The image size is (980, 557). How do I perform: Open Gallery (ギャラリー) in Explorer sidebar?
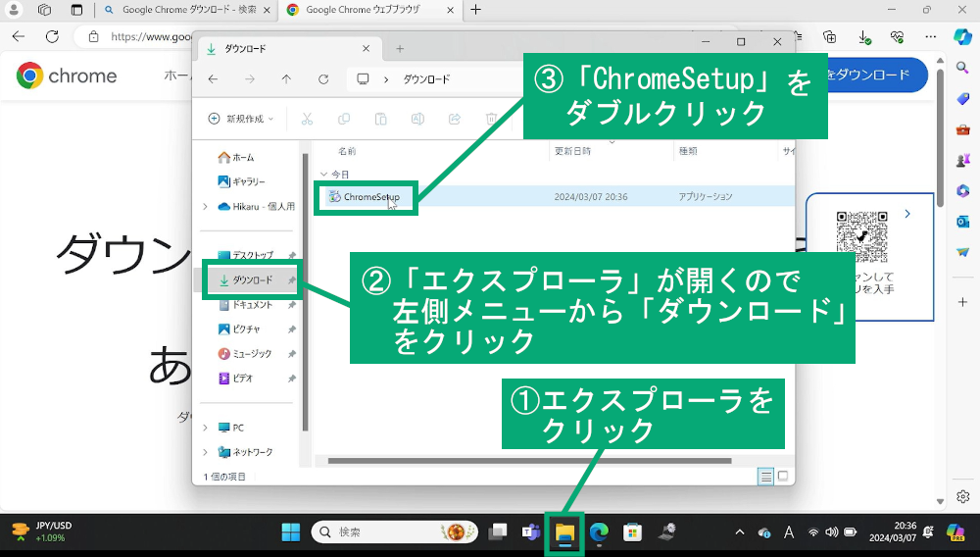click(x=241, y=181)
